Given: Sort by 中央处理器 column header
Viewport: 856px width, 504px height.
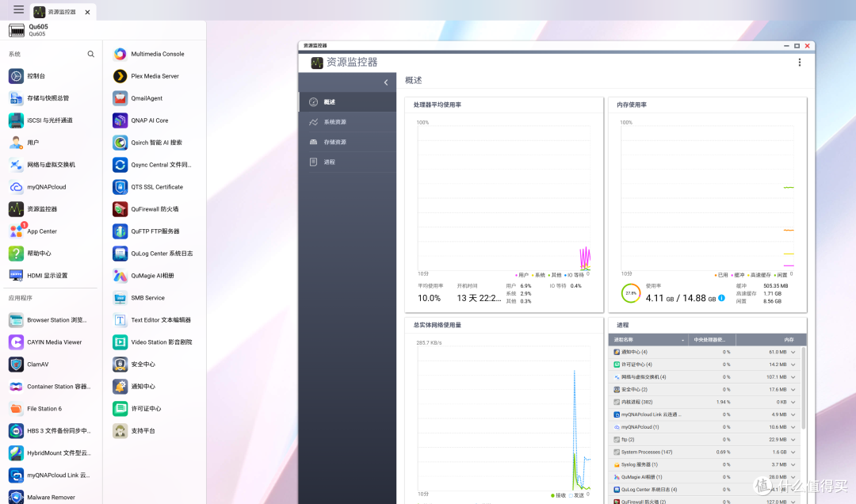Looking at the screenshot, I should (x=711, y=340).
